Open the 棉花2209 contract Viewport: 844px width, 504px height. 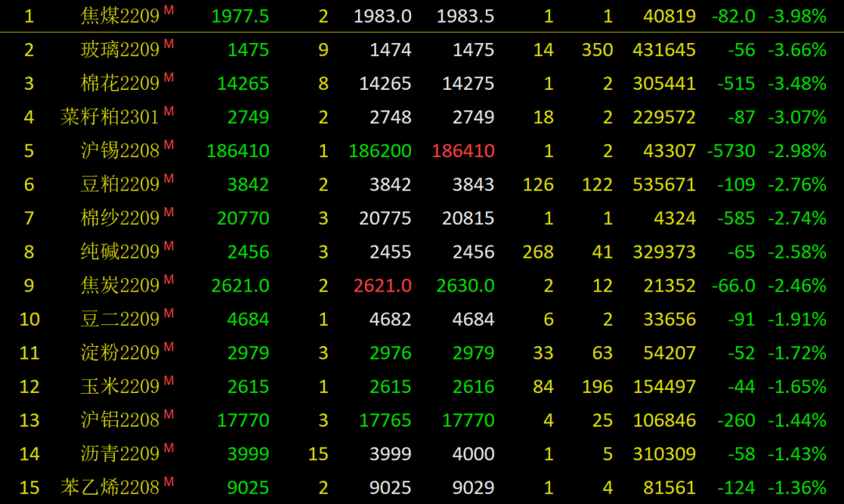click(x=120, y=84)
